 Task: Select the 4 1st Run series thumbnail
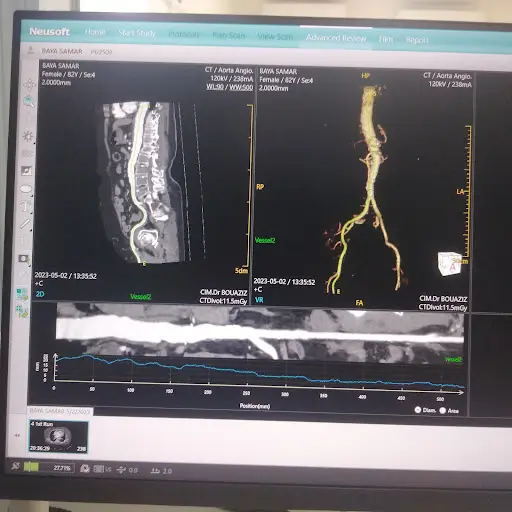(x=59, y=437)
